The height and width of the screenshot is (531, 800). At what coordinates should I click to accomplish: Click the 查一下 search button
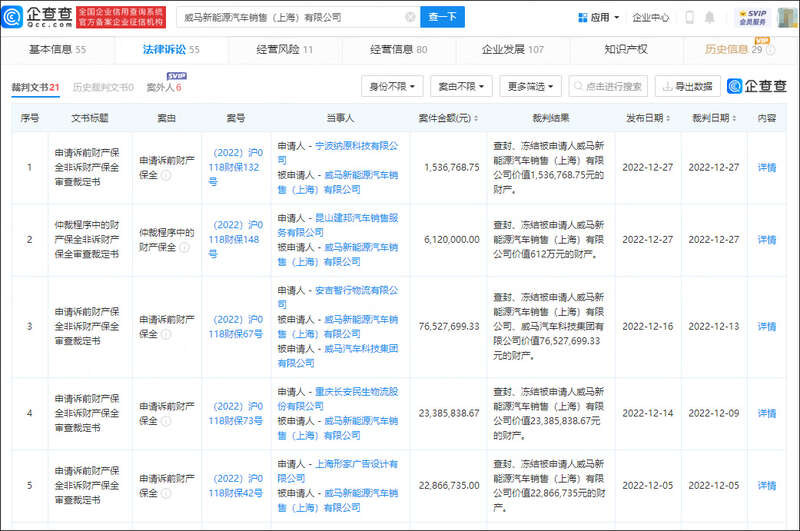pos(442,17)
